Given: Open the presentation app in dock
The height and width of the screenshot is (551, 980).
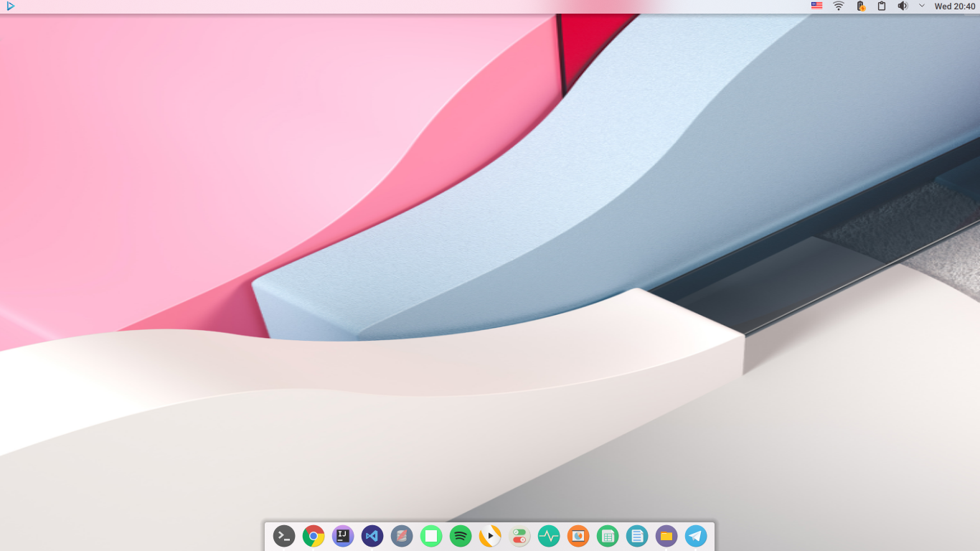Looking at the screenshot, I should [578, 536].
